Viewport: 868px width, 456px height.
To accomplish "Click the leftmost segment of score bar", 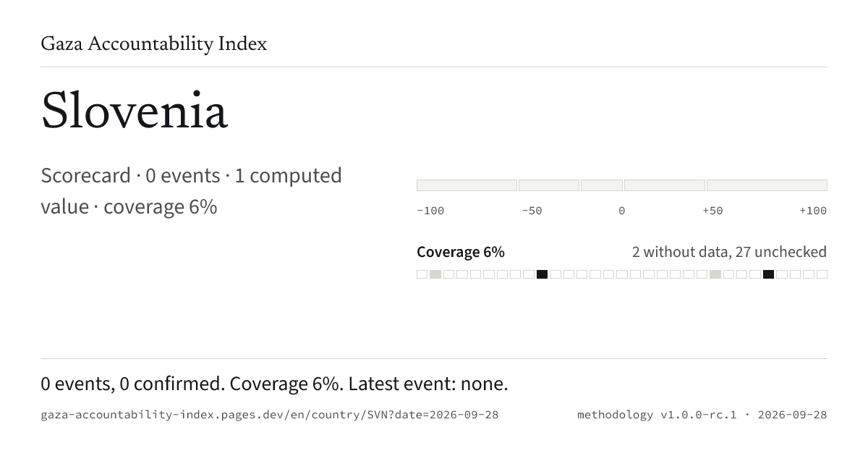I will (467, 185).
